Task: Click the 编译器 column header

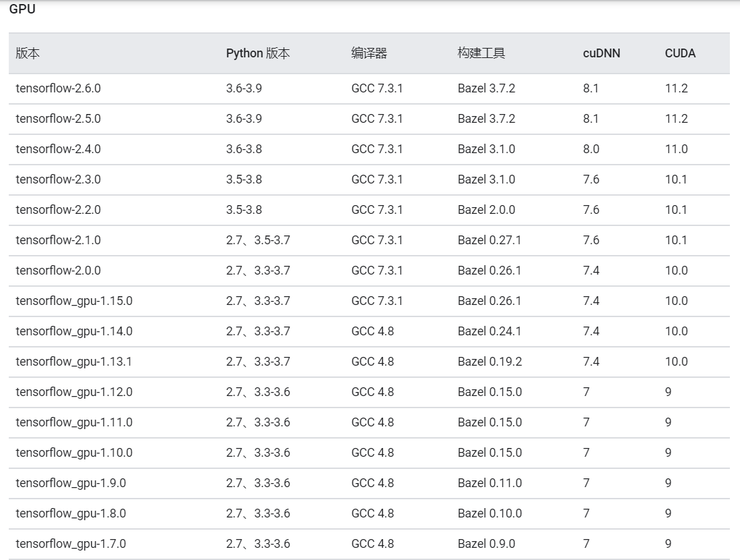Action: pos(369,53)
